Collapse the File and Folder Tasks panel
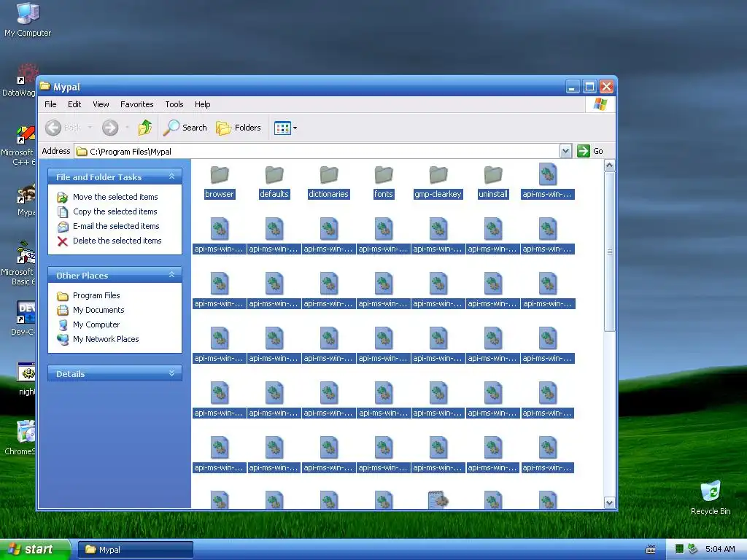 (172, 176)
